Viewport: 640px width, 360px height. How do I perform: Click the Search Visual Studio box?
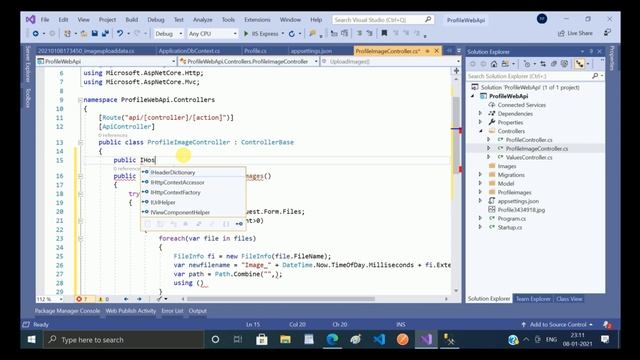pyautogui.click(x=383, y=20)
